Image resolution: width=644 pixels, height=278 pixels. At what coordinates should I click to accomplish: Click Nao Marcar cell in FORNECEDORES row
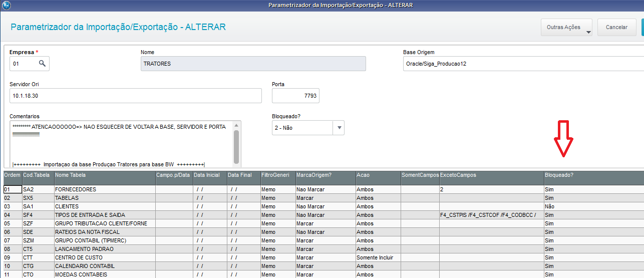(x=326, y=190)
